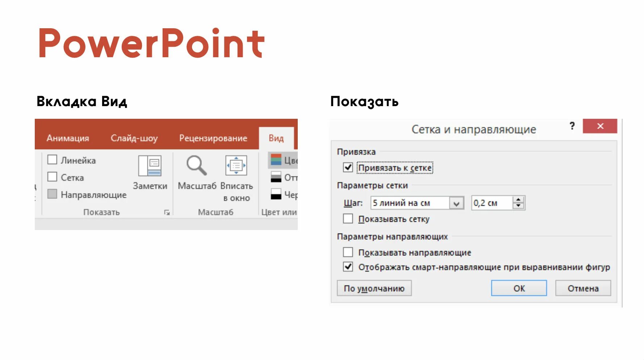Select the Вид tab
644x360 pixels.
(276, 138)
